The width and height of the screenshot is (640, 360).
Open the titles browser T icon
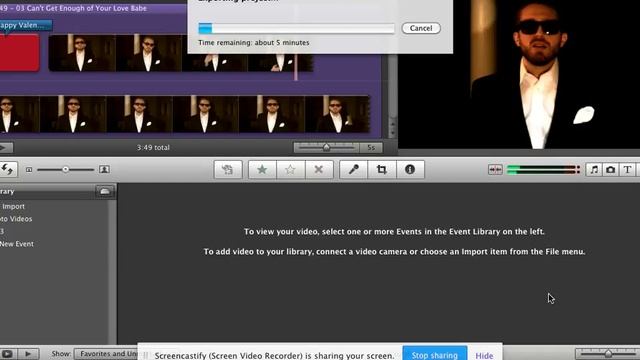(x=627, y=169)
